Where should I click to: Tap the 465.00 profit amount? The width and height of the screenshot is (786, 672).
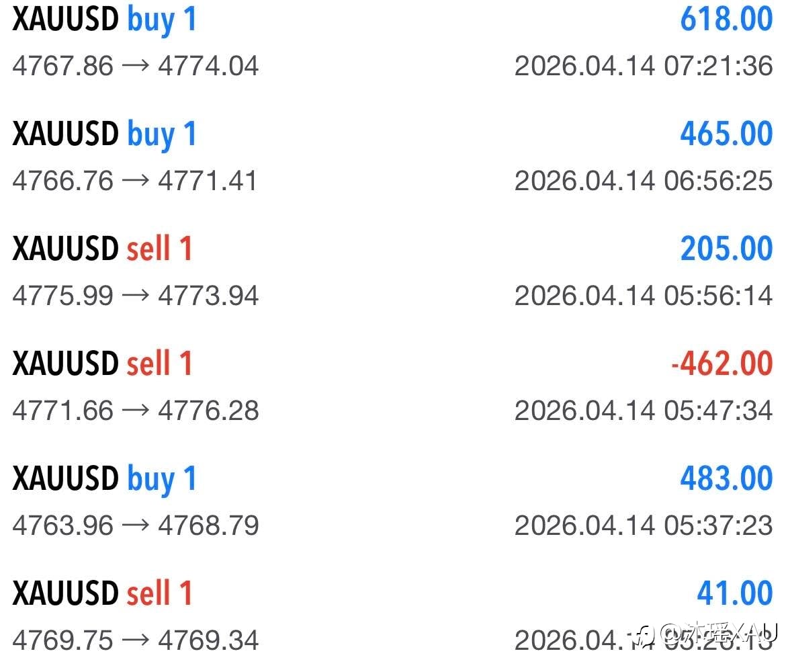(726, 134)
